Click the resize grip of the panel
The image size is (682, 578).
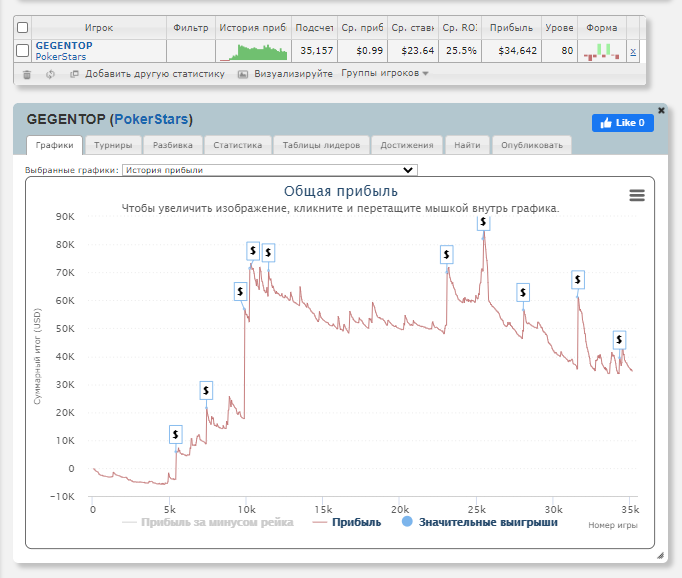660,555
